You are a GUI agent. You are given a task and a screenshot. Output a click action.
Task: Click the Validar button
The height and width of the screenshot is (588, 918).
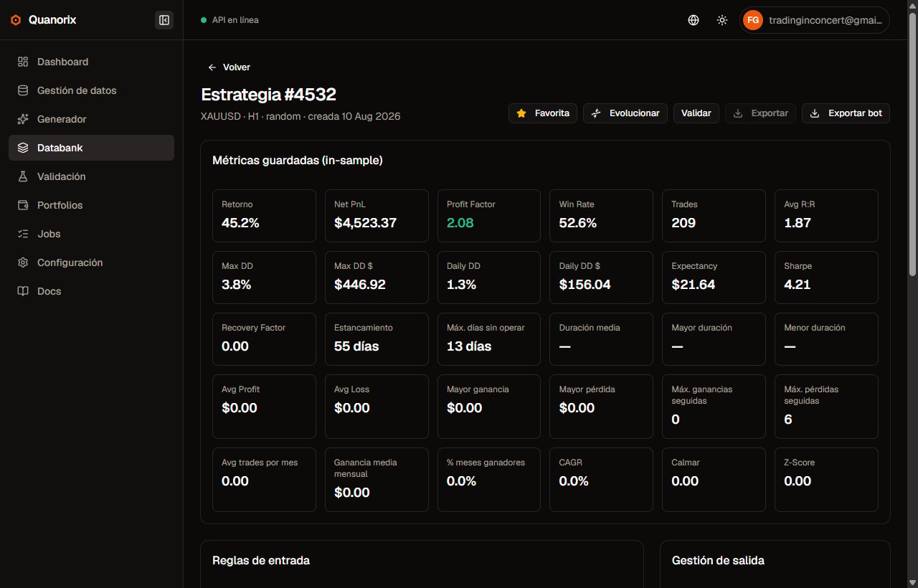pos(696,113)
